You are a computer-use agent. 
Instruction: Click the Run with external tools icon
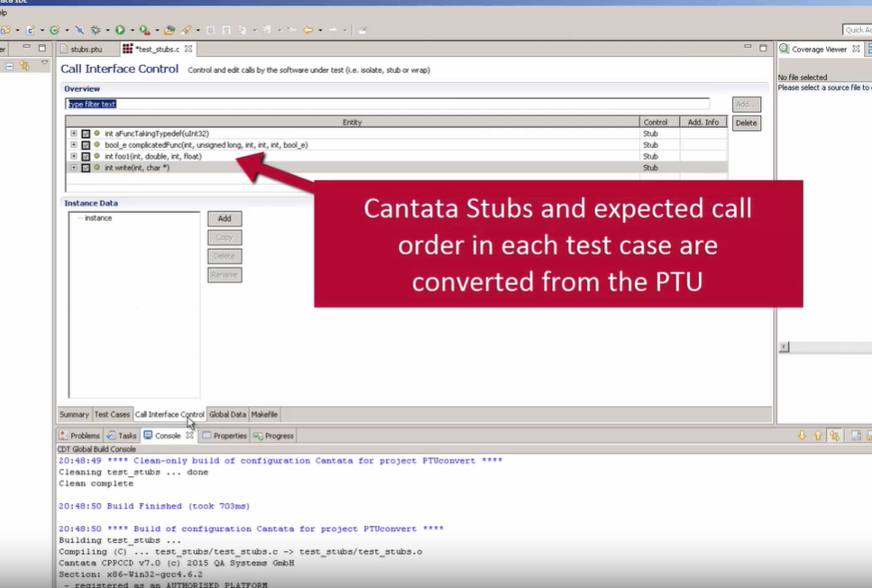coord(144,30)
